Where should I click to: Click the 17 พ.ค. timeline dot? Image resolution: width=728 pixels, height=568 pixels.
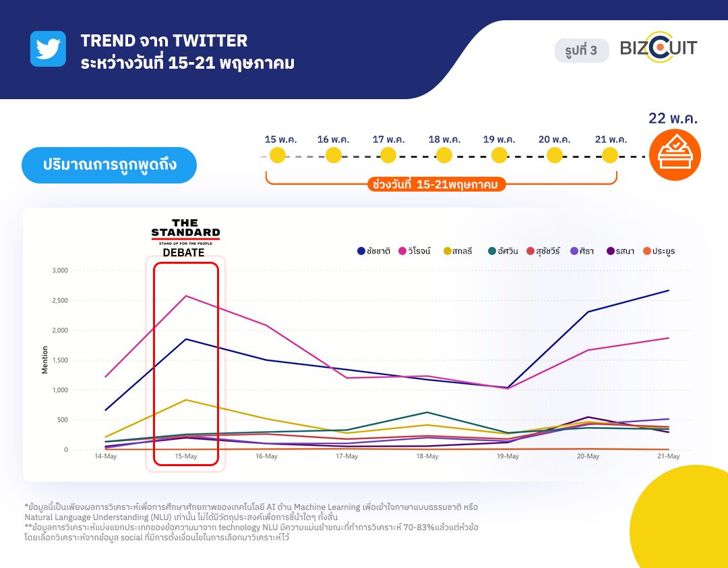click(388, 155)
